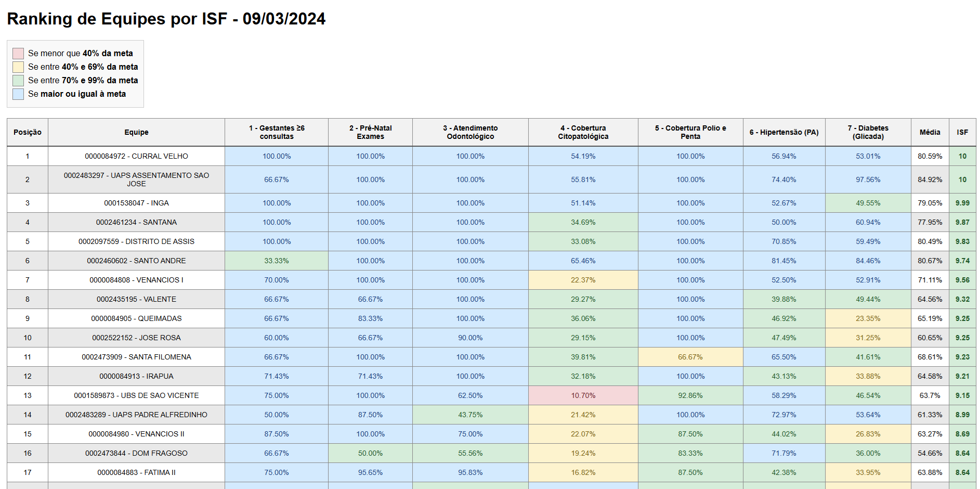Select the Gestantes ≥6 consultas column header
Screen dimensions: 980x489
pos(277,133)
